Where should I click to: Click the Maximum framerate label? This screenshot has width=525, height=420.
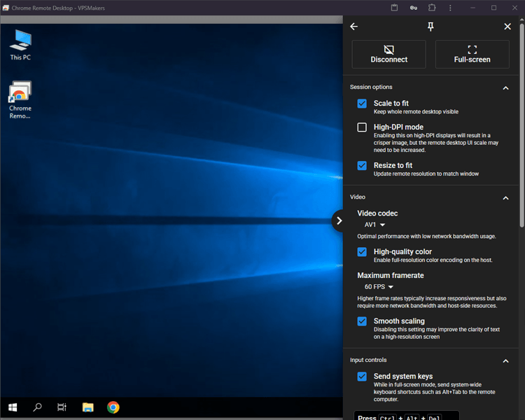click(x=391, y=275)
